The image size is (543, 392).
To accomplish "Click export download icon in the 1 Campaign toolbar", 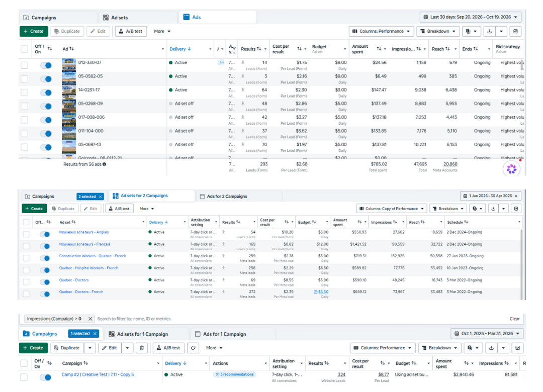I will tap(491, 348).
